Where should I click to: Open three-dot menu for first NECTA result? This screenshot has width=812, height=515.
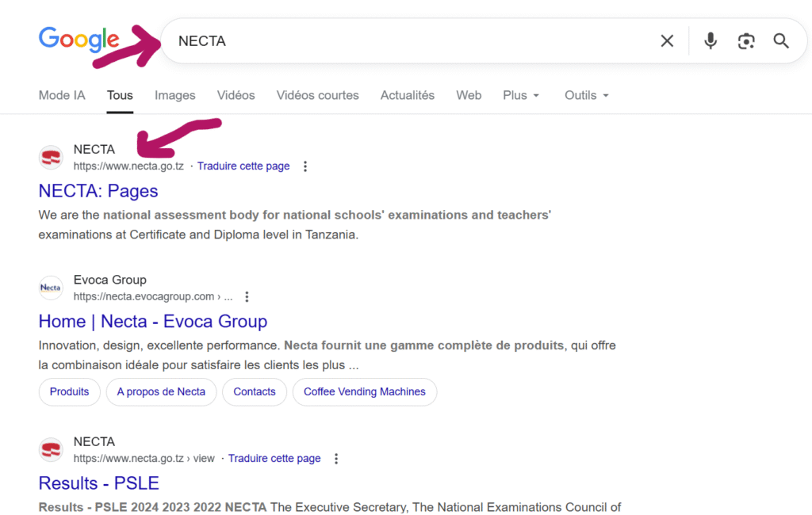[x=305, y=166]
